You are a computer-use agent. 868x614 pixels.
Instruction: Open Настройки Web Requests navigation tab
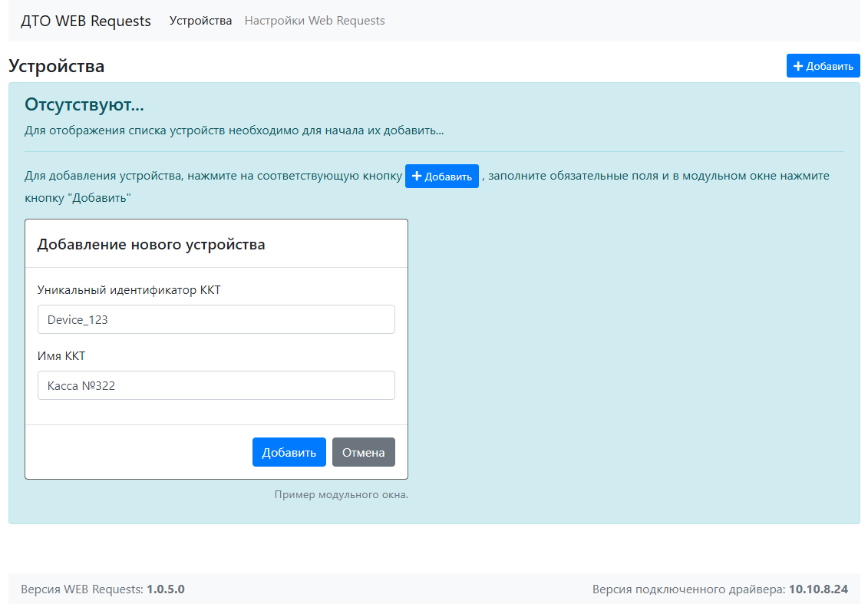pyautogui.click(x=315, y=21)
